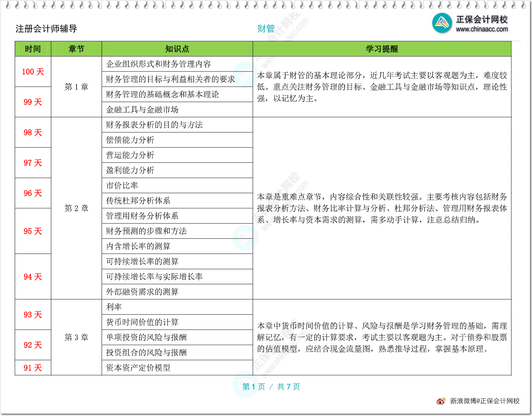Select the 94 天 time cell

pos(33,277)
